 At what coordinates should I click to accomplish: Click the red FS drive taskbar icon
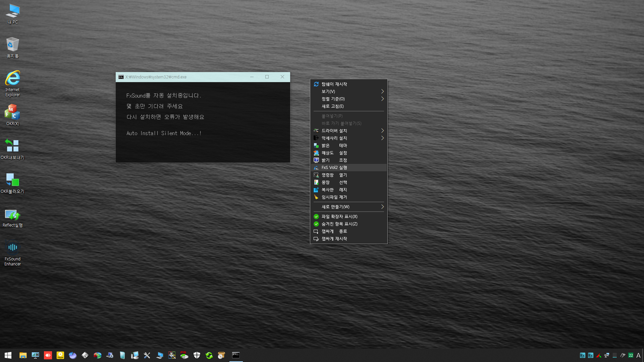click(184, 355)
